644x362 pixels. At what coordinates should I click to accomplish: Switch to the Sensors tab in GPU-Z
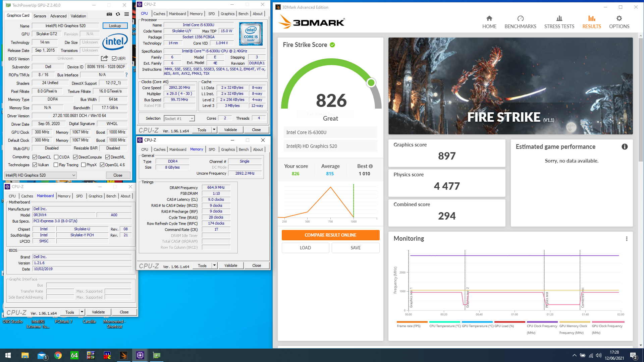point(40,16)
